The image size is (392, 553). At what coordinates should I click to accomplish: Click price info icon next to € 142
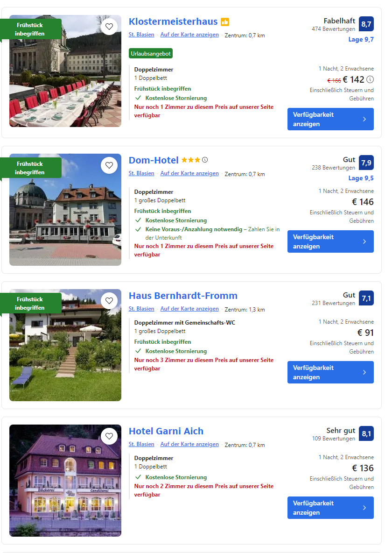point(370,79)
